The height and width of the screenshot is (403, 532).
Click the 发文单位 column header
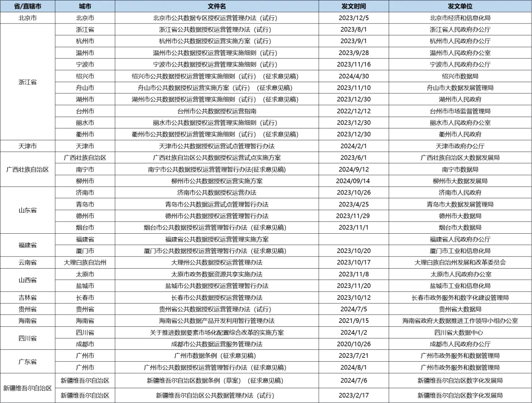tap(460, 6)
